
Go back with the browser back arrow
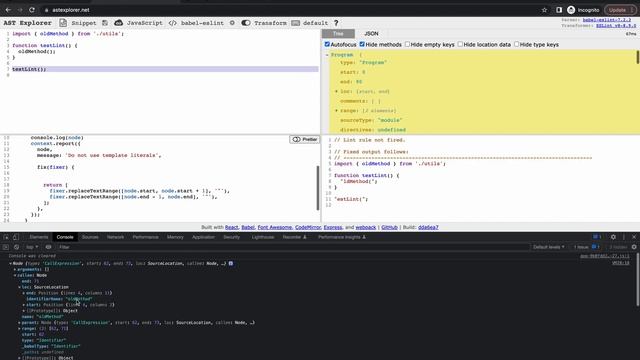[x=8, y=10]
